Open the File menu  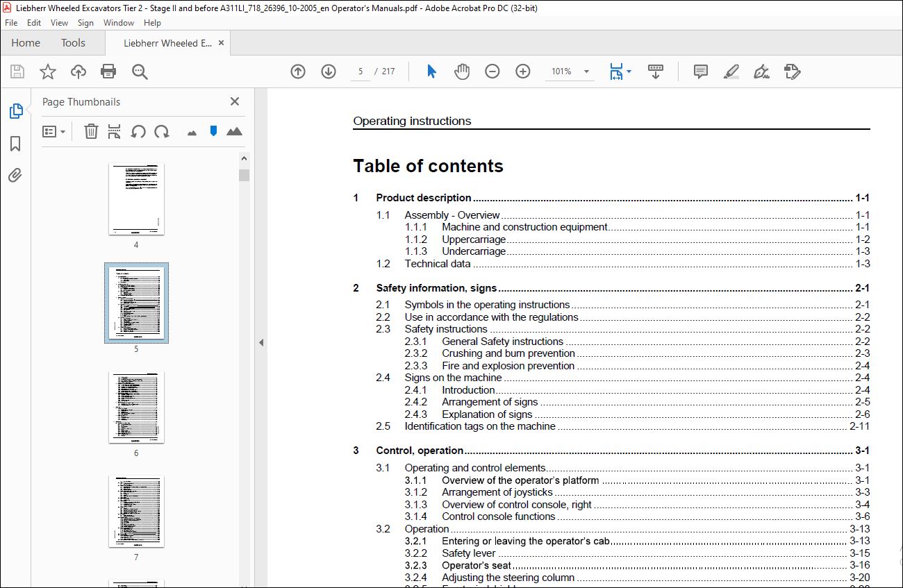11,23
